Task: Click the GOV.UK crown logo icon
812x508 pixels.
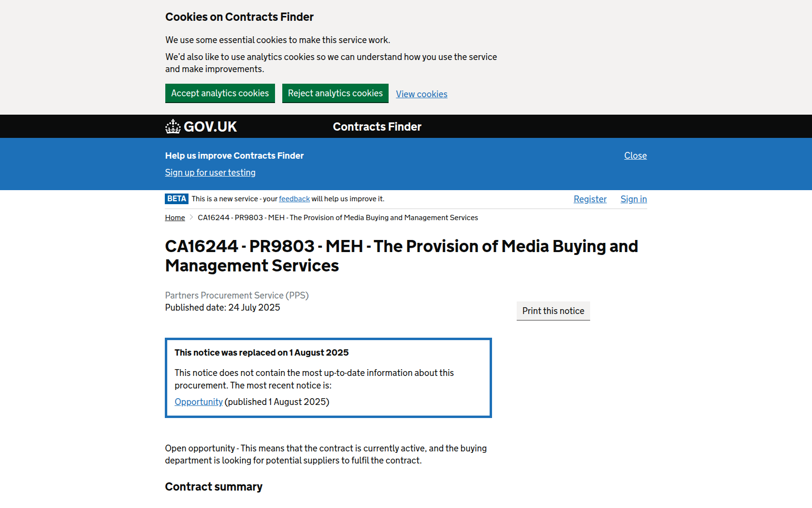Action: click(173, 127)
